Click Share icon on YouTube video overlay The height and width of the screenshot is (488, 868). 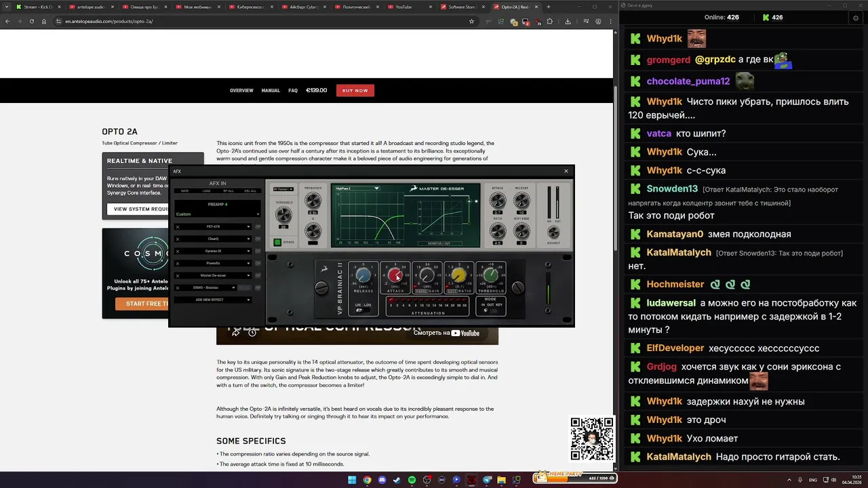236,332
